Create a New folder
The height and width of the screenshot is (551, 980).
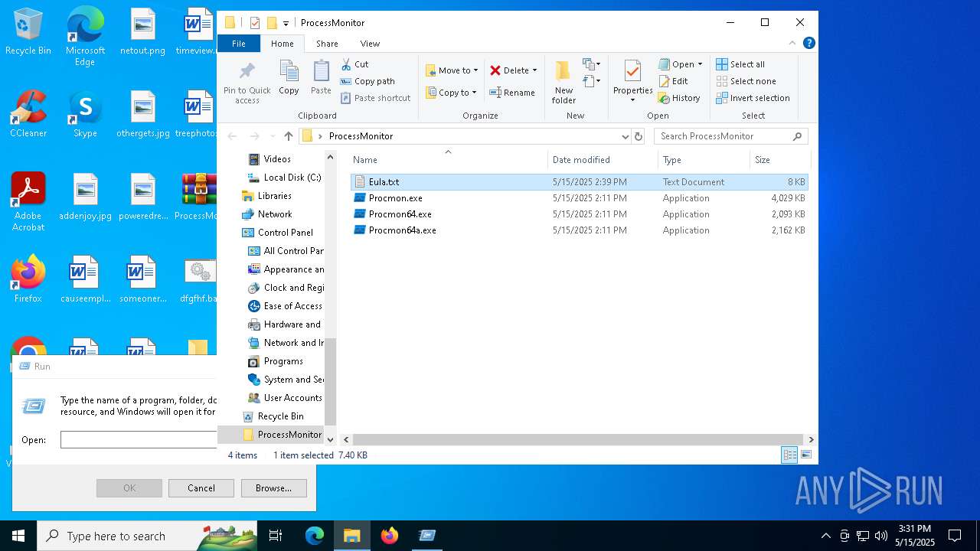pyautogui.click(x=563, y=82)
